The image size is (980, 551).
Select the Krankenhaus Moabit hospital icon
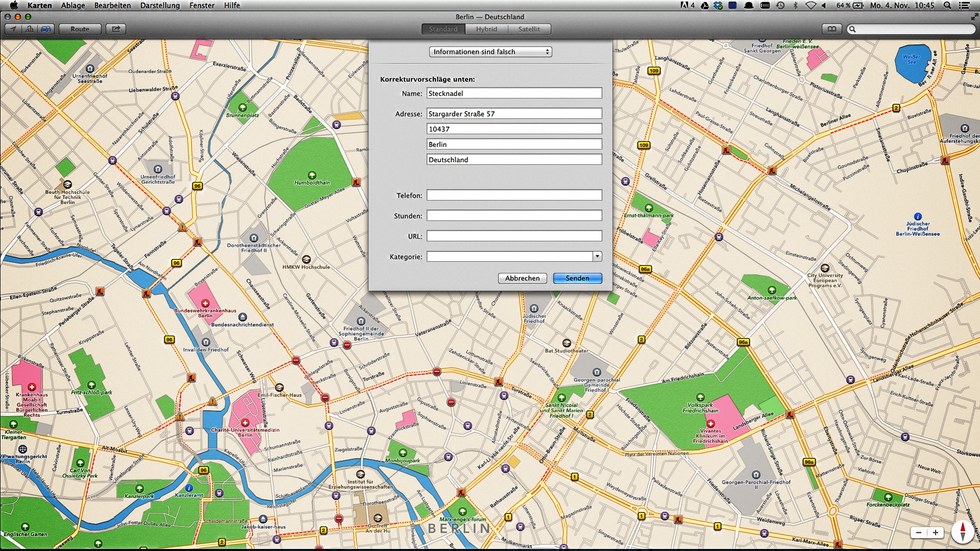(32, 387)
